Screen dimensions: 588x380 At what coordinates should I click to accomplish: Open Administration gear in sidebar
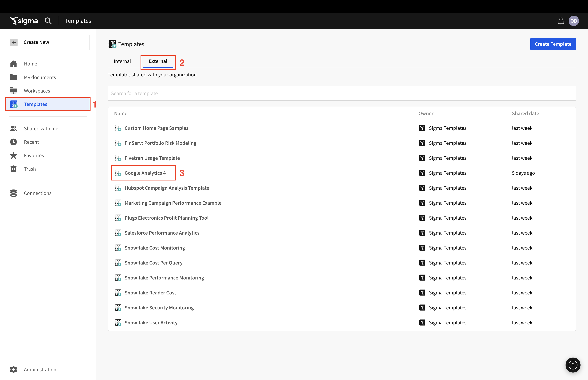point(14,369)
